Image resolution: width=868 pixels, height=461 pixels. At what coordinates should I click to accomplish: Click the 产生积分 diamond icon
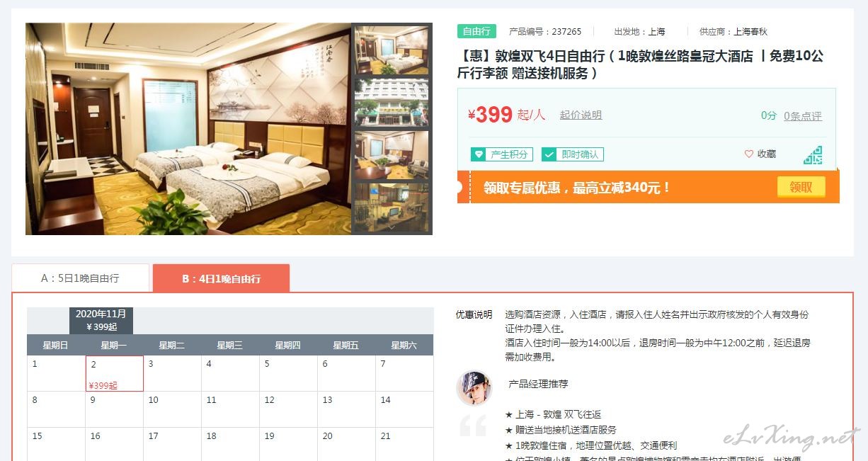click(x=479, y=154)
